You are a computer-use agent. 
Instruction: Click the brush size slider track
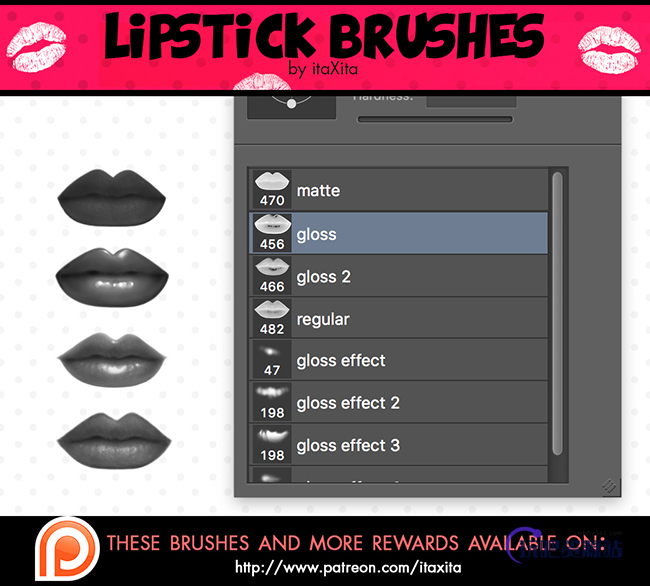(435, 119)
